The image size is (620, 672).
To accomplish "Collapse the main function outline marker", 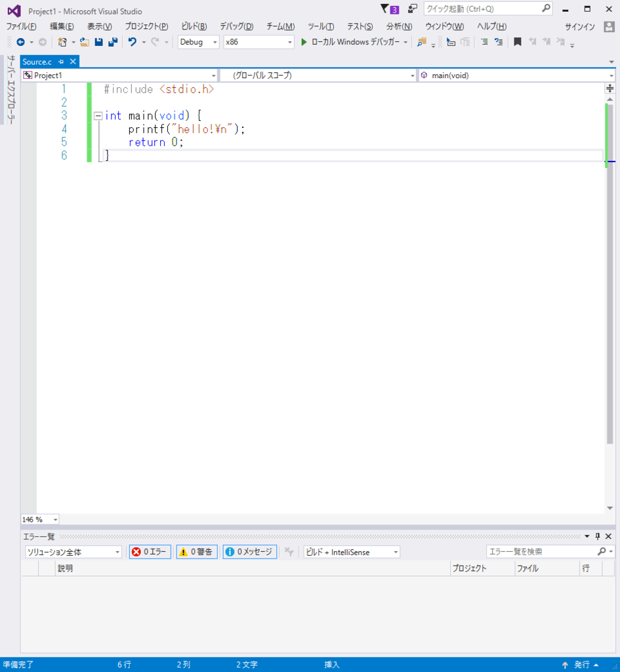I will click(98, 115).
